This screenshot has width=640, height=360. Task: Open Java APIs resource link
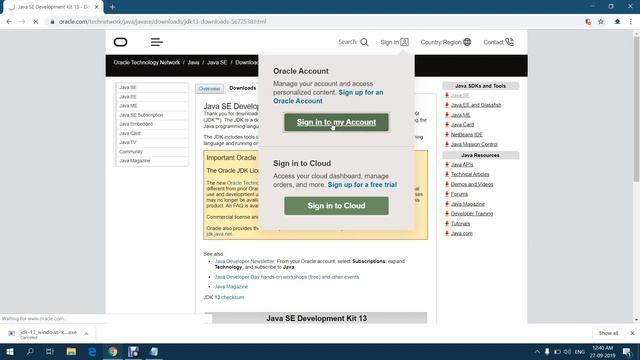(462, 164)
